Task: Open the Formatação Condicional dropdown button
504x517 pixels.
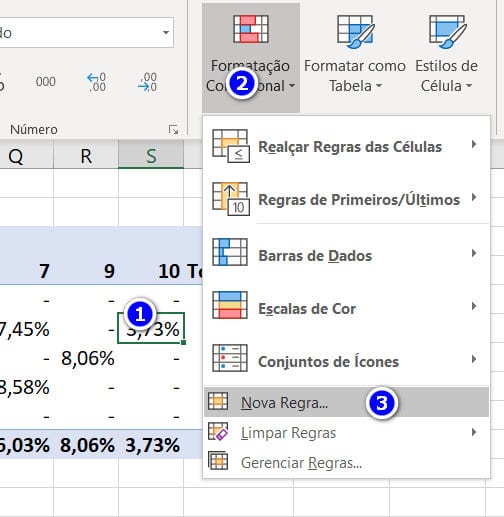Action: pos(251,58)
